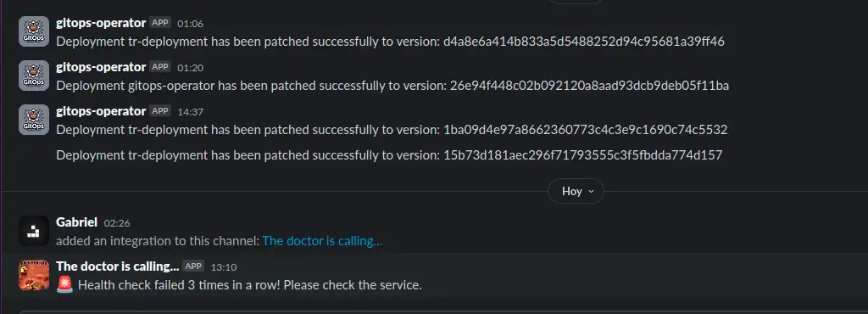This screenshot has height=314, width=868.
Task: Open Gabriel's profile avatar
Action: coord(34,230)
